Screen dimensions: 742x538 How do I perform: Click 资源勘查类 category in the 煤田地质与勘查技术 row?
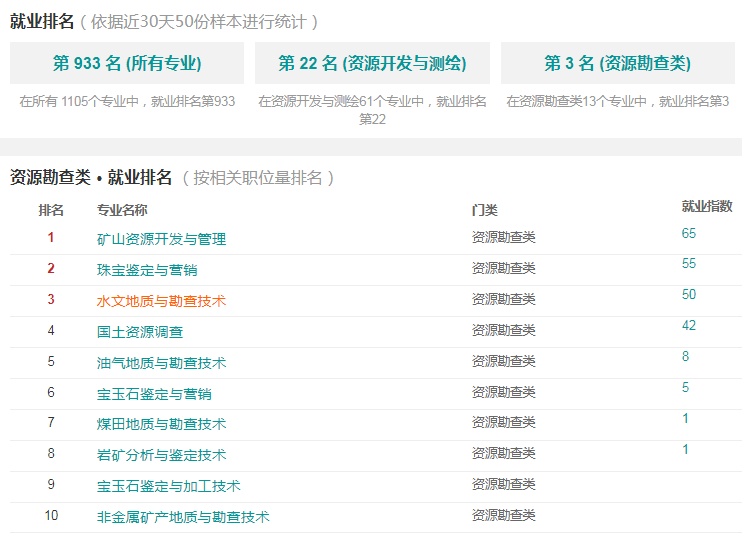(x=504, y=423)
